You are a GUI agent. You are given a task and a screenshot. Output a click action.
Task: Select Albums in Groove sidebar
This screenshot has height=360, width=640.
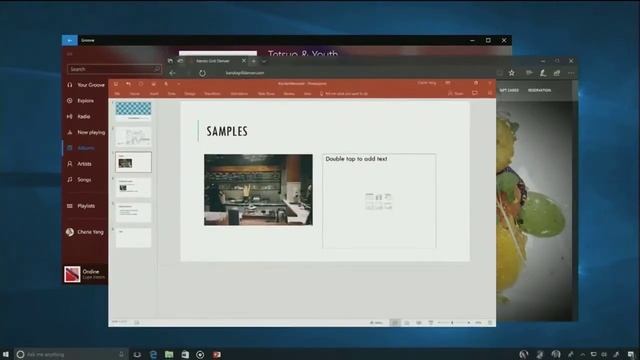(x=81, y=148)
